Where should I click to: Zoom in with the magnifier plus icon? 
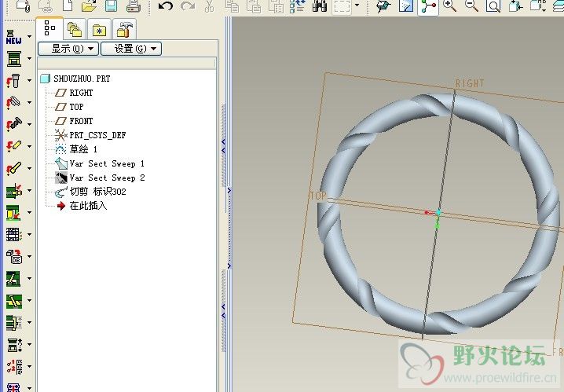pos(449,5)
